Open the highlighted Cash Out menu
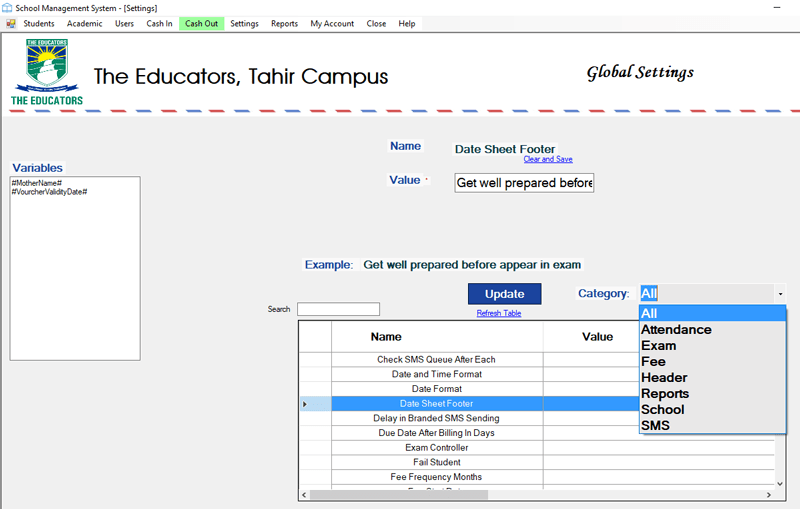 tap(202, 23)
